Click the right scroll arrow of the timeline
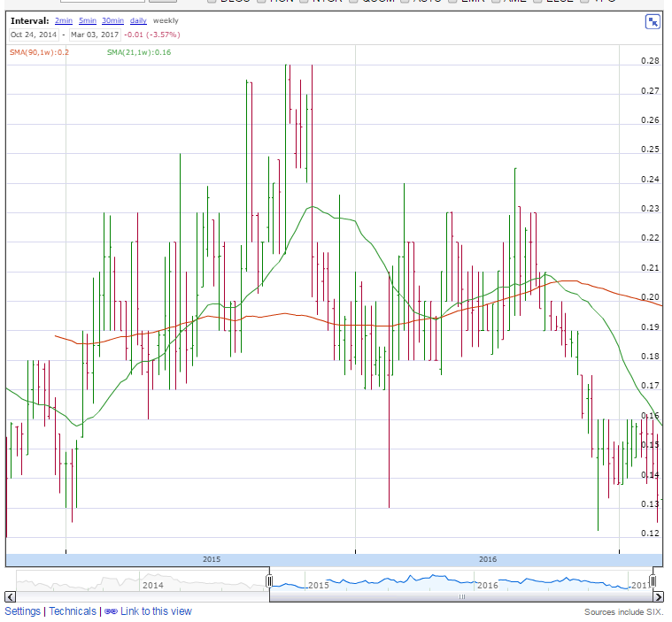 pyautogui.click(x=658, y=596)
